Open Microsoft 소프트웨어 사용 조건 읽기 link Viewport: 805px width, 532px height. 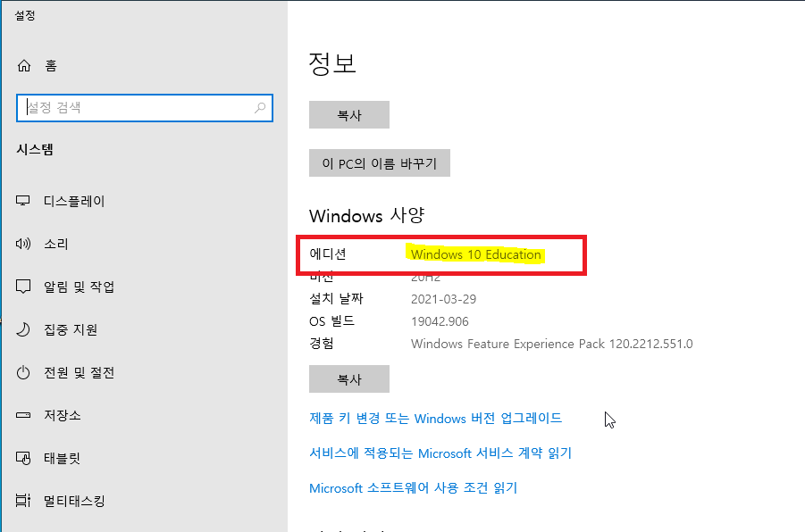point(414,488)
